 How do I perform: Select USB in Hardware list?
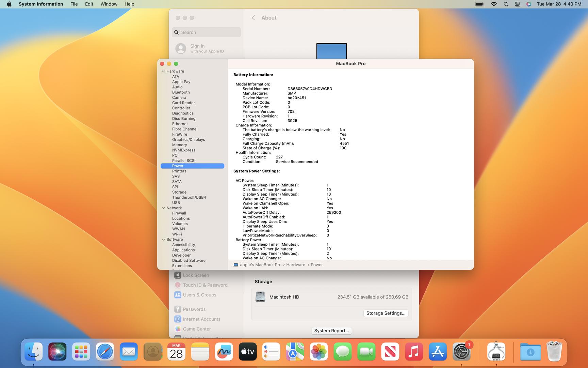point(176,203)
